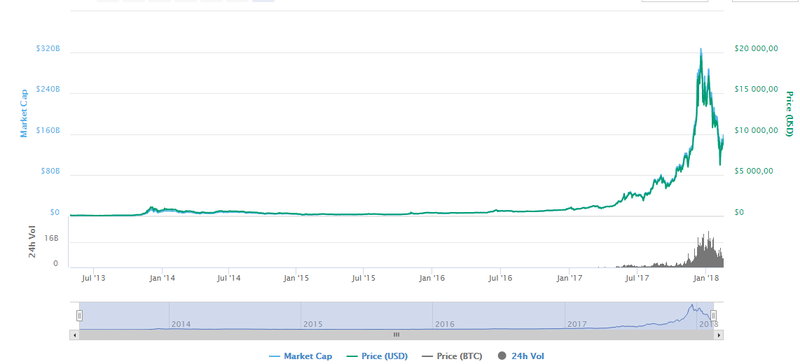This screenshot has height=364, width=800.
Task: Click the navigator scrollbar right arrow
Action: [x=719, y=335]
